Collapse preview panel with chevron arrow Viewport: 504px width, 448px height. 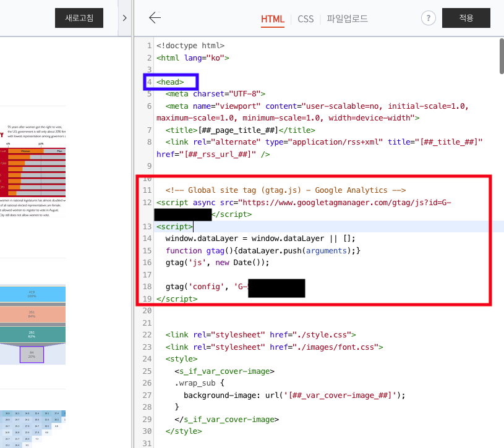click(125, 18)
